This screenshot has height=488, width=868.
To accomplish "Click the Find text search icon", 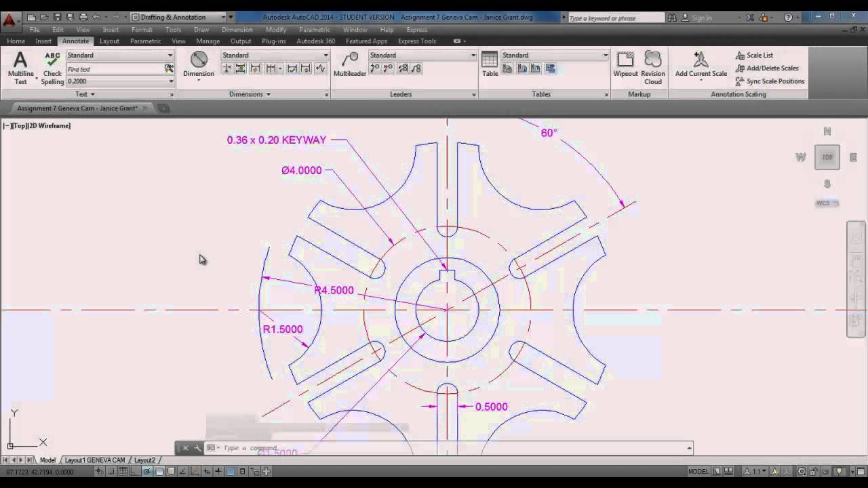I will [169, 68].
